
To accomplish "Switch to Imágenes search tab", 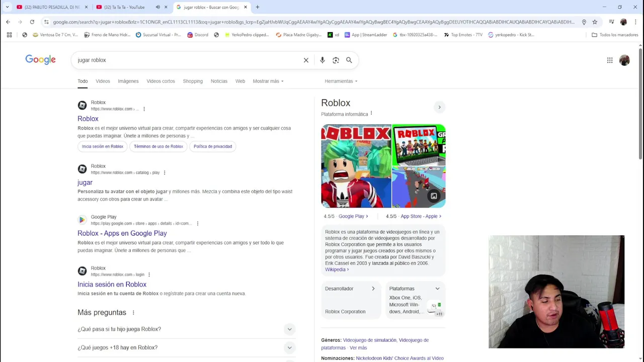I will coord(128,81).
